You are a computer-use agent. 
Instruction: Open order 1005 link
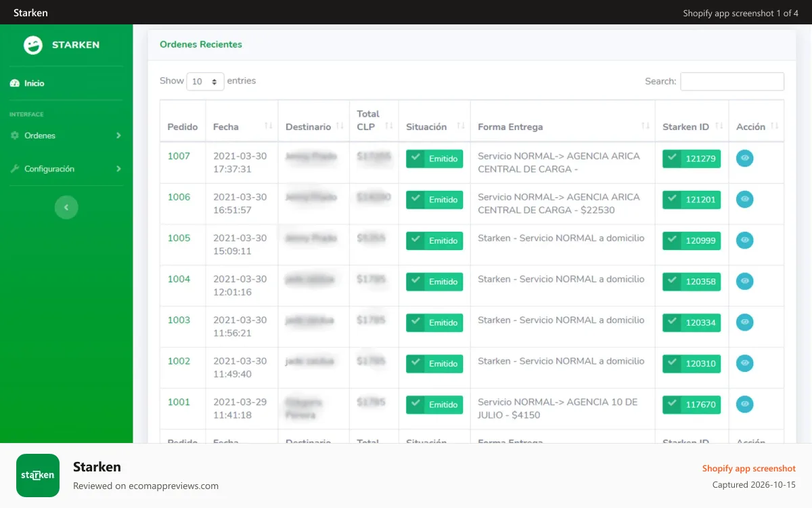pyautogui.click(x=179, y=238)
